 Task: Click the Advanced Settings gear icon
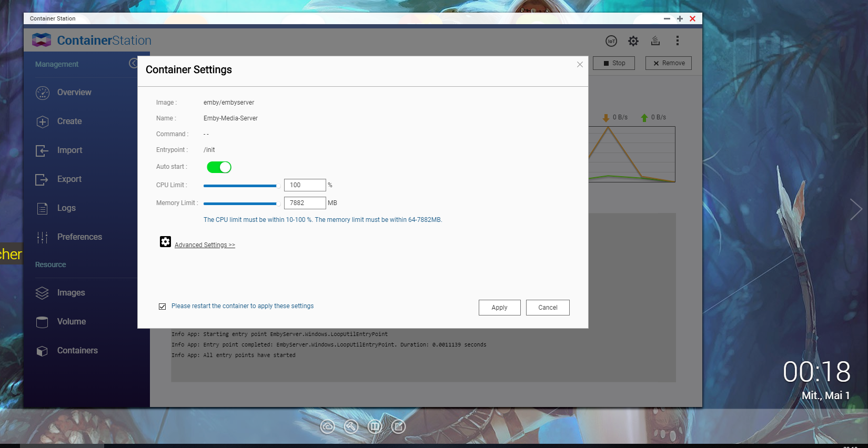pyautogui.click(x=165, y=241)
